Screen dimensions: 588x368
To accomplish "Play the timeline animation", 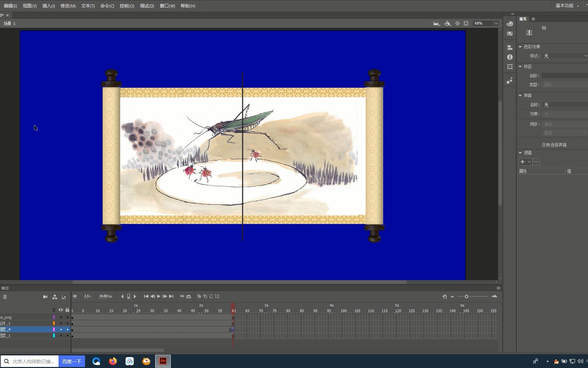I will [159, 296].
